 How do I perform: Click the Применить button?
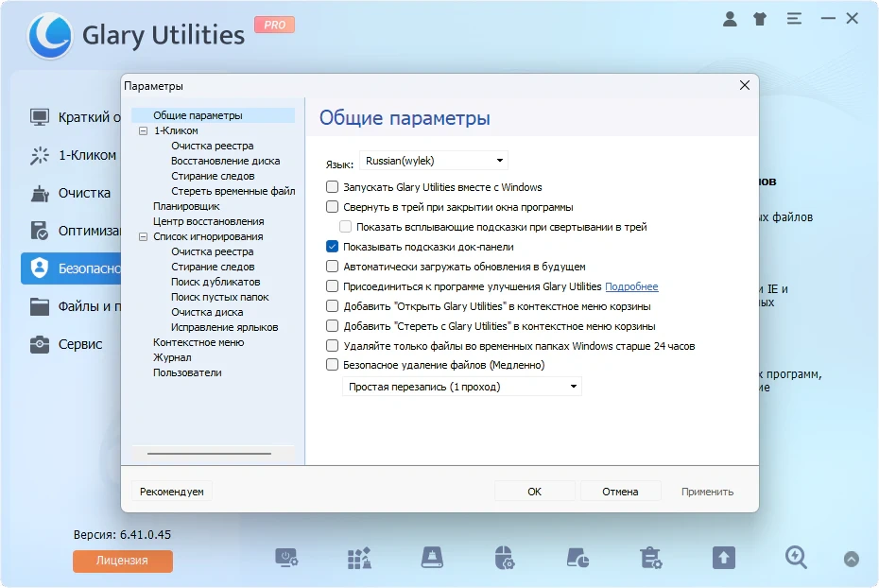[707, 492]
